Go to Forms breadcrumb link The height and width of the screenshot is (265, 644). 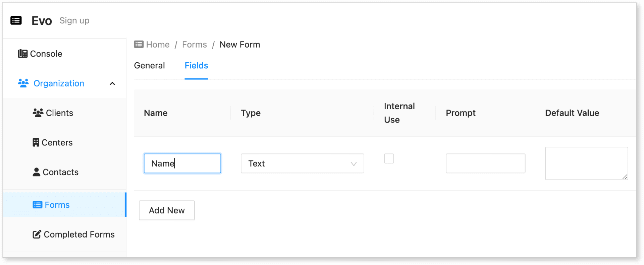pos(195,45)
